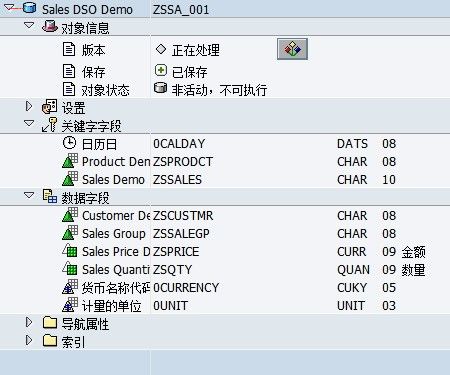The width and height of the screenshot is (450, 375).
Task: Click the key icon beside 关键字字段
Action: coord(49,125)
